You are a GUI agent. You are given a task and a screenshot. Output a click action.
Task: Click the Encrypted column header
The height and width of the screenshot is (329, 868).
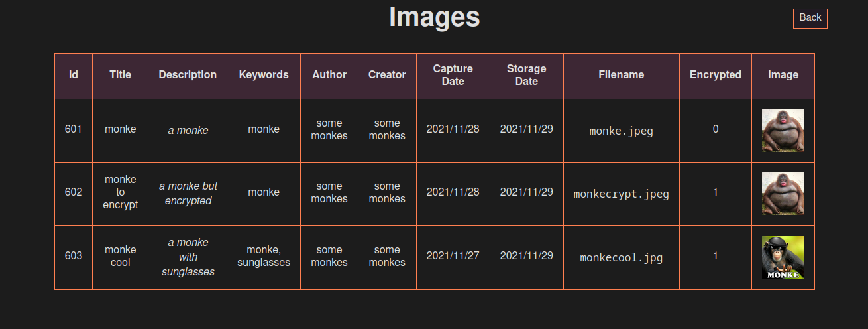pyautogui.click(x=716, y=75)
